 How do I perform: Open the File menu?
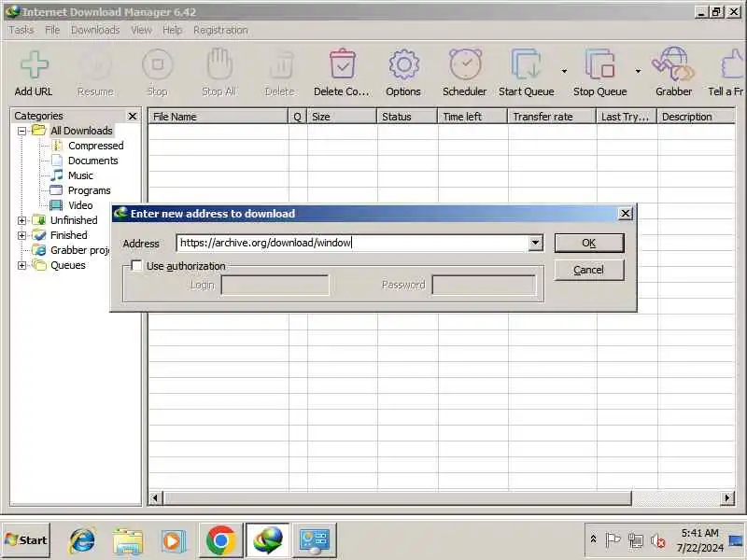tap(52, 30)
